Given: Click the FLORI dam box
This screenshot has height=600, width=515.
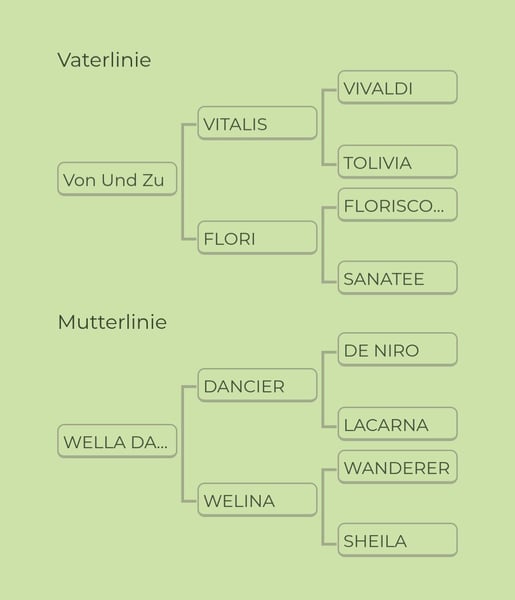Looking at the screenshot, I should click(x=258, y=238).
